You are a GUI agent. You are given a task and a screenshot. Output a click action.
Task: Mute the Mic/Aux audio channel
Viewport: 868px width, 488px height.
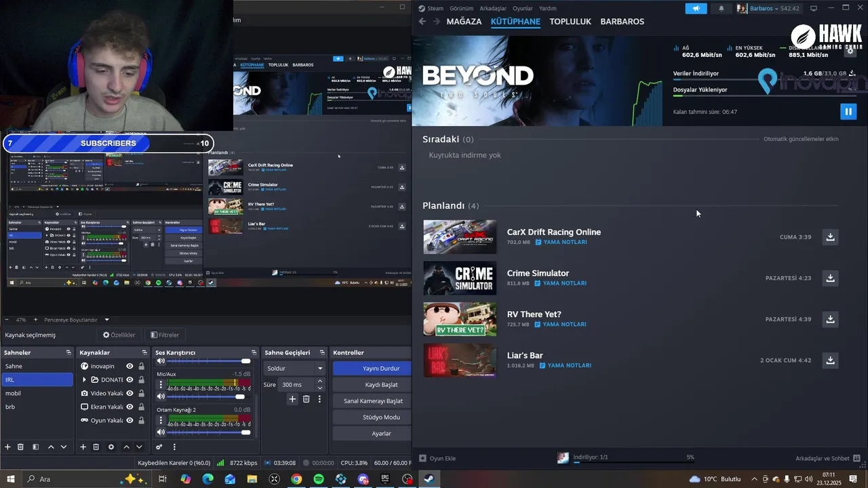click(x=161, y=396)
